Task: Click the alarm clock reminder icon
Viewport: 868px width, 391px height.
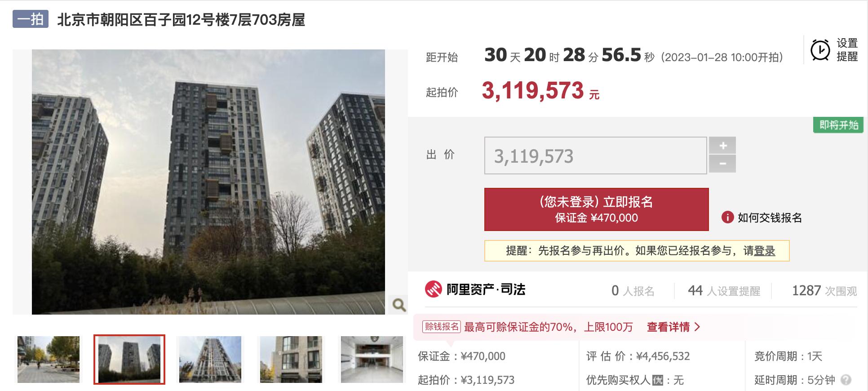Action: click(820, 50)
